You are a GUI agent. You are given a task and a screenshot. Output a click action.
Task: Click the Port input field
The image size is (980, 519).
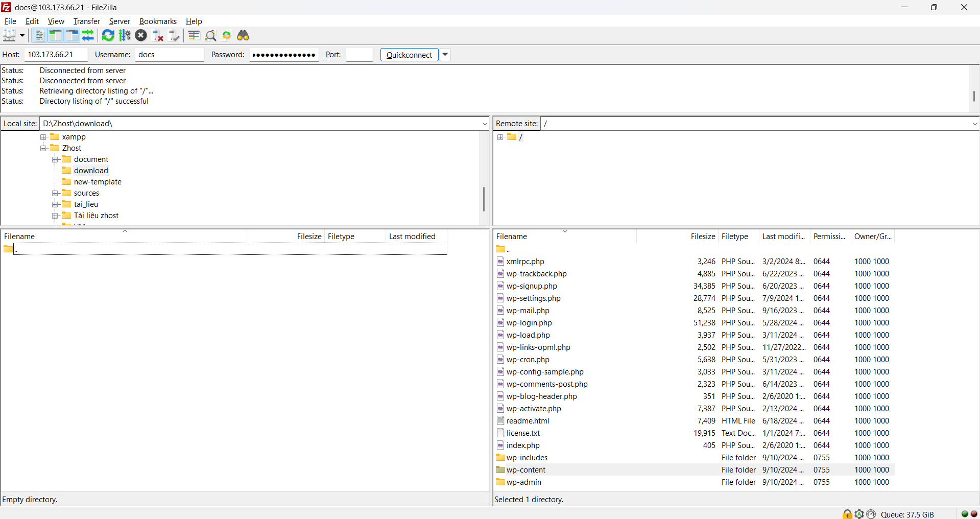[359, 55]
